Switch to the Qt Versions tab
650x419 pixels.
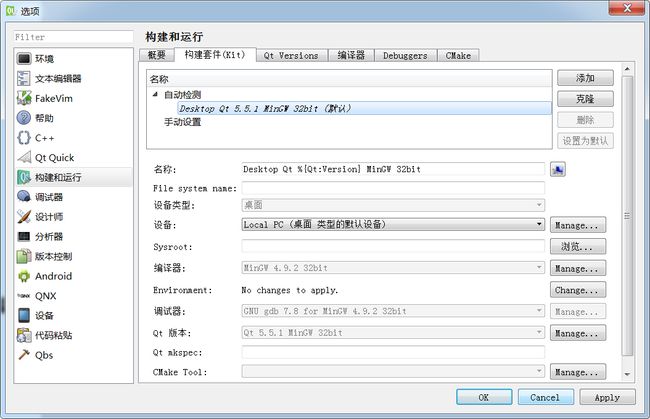point(291,56)
